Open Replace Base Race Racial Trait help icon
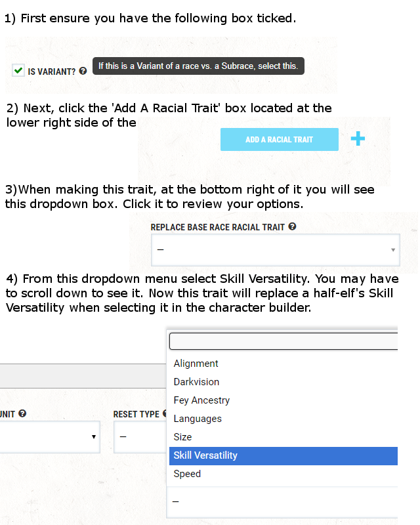 [293, 226]
